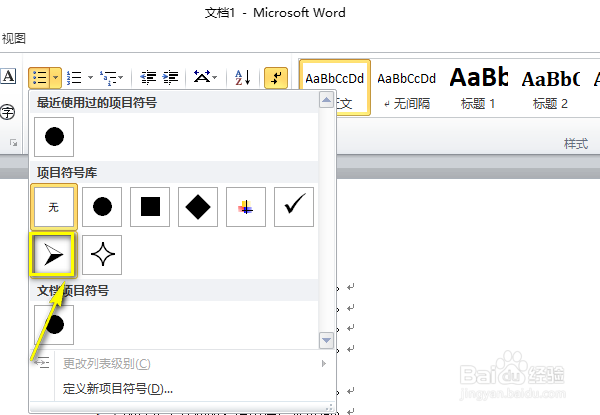Pick the filled square bullet
Image resolution: width=600 pixels, height=415 pixels.
click(x=150, y=207)
